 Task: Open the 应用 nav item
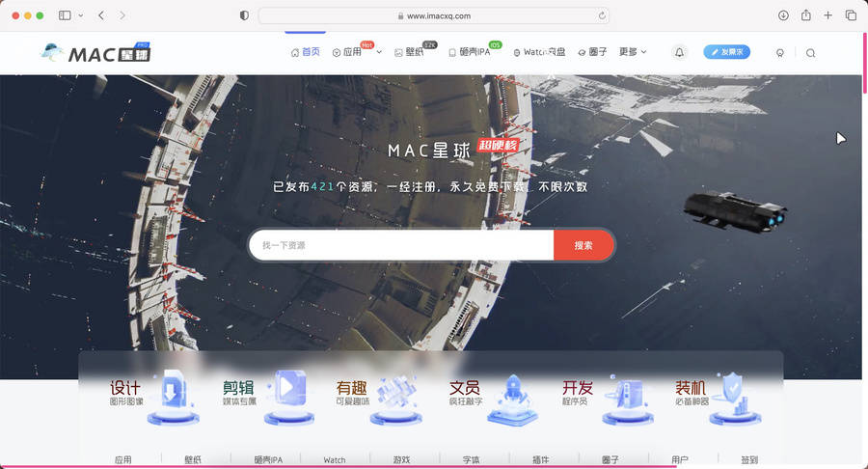[x=346, y=52]
